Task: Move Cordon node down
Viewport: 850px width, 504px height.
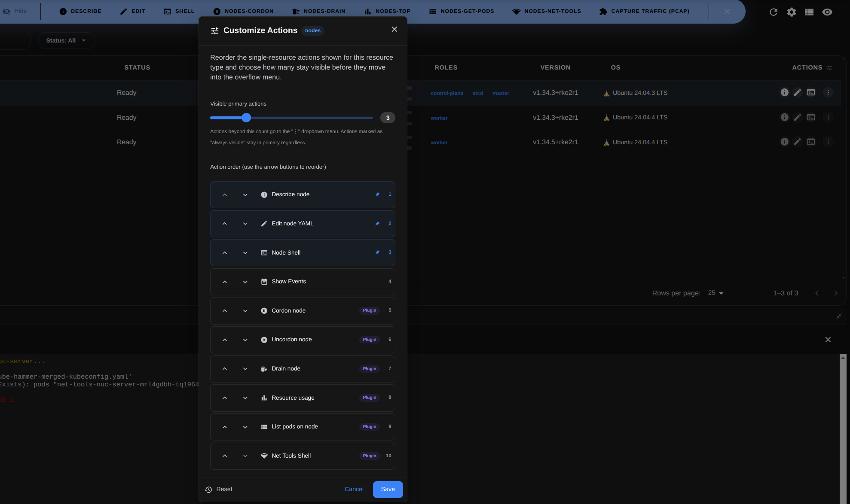Action: pyautogui.click(x=245, y=311)
